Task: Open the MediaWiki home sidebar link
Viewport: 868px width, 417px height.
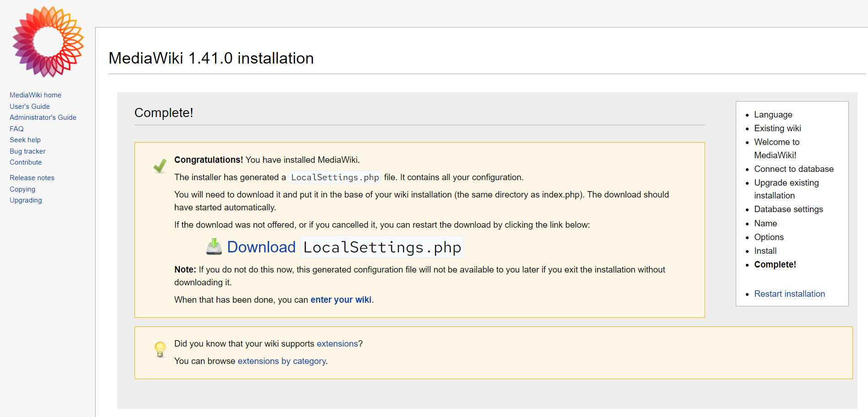Action: (x=35, y=95)
